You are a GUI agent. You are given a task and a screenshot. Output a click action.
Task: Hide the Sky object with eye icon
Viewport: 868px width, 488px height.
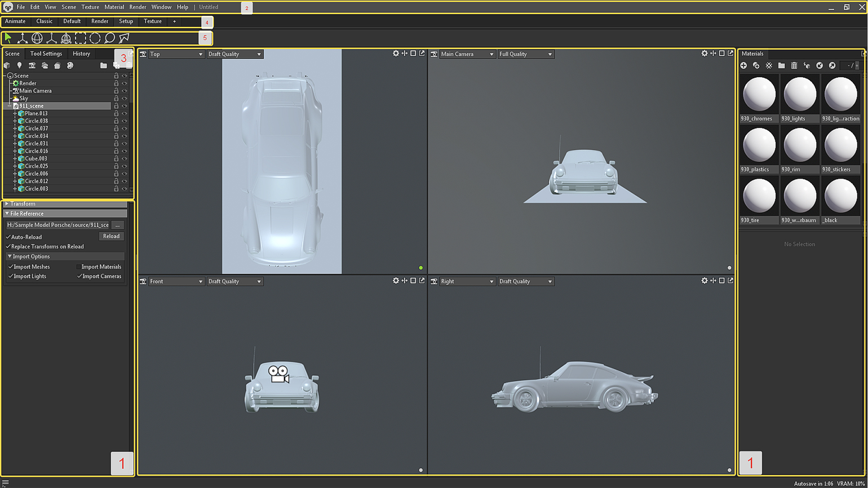124,99
